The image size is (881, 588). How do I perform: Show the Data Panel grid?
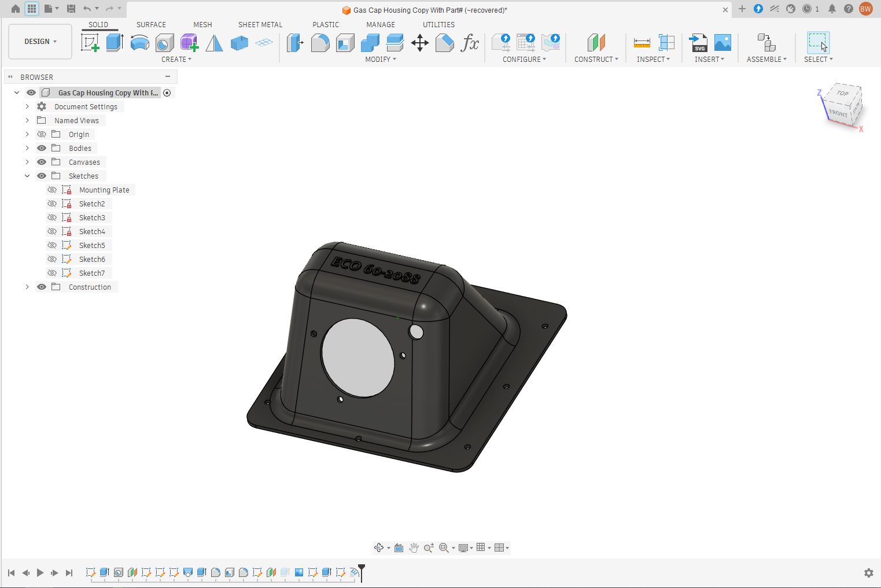point(32,9)
